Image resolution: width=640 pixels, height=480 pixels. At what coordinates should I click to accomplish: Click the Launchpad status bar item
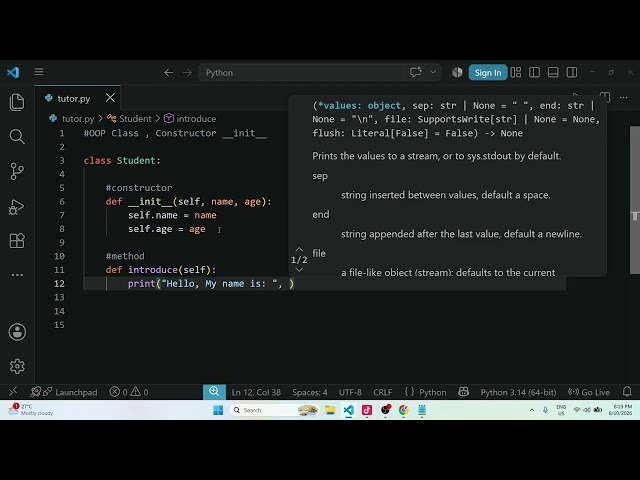[x=64, y=392]
